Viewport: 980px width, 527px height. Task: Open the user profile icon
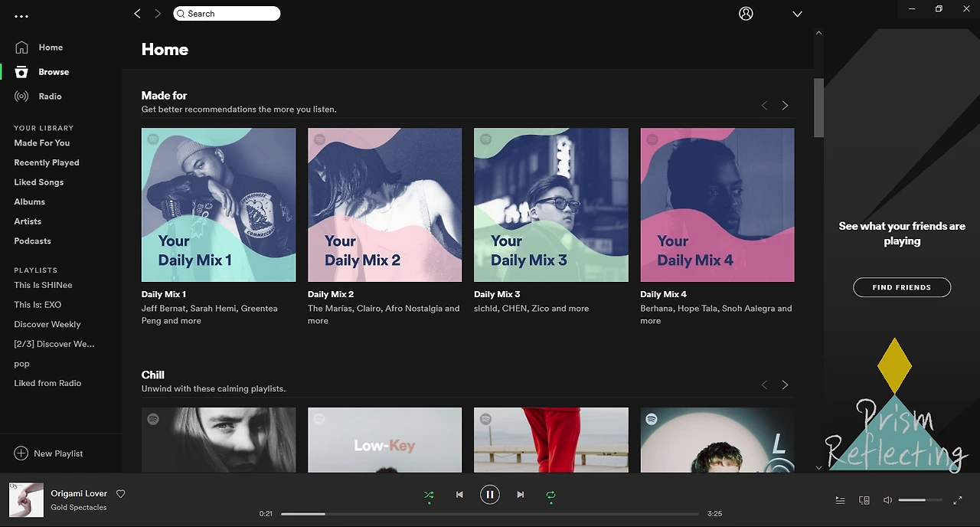pos(746,14)
